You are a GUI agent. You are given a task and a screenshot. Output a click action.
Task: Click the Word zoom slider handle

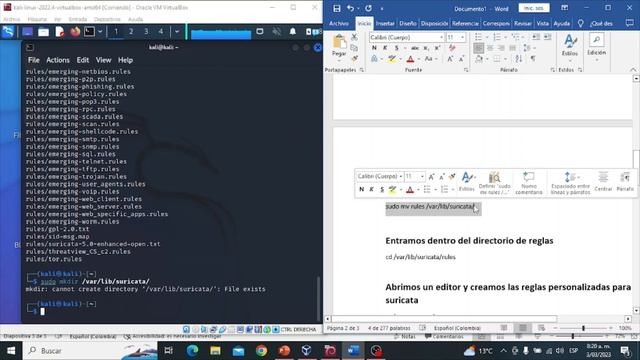[583, 328]
